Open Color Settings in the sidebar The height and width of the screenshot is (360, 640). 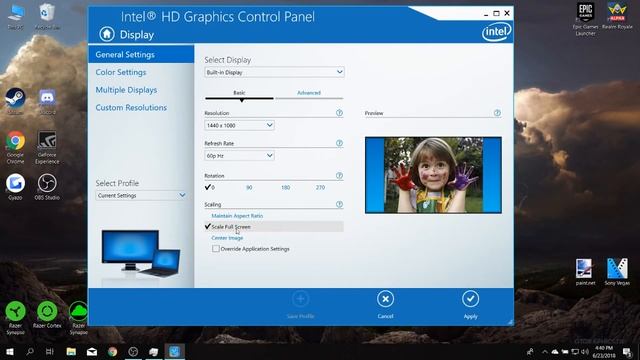pyautogui.click(x=121, y=72)
